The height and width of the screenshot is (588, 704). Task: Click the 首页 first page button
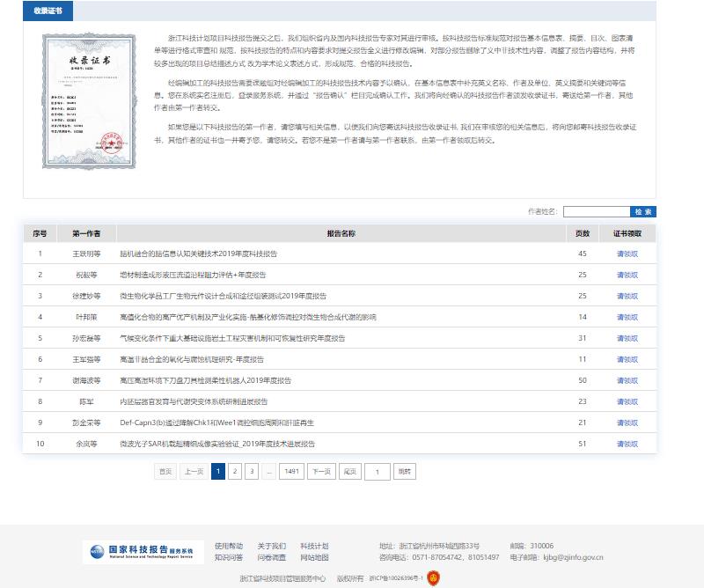pyautogui.click(x=165, y=472)
